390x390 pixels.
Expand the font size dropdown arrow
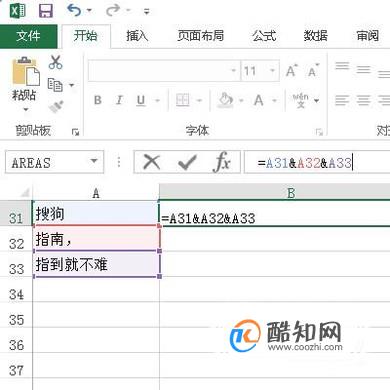[272, 71]
